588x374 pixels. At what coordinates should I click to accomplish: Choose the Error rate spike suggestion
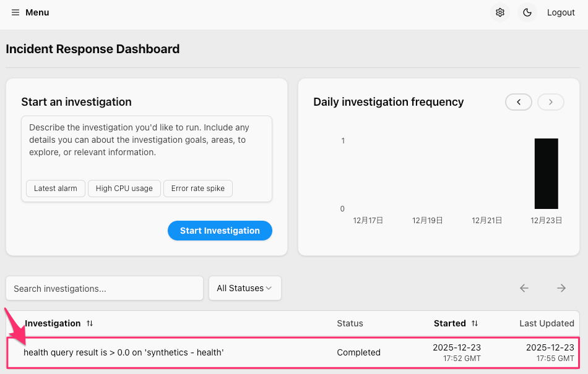click(198, 189)
